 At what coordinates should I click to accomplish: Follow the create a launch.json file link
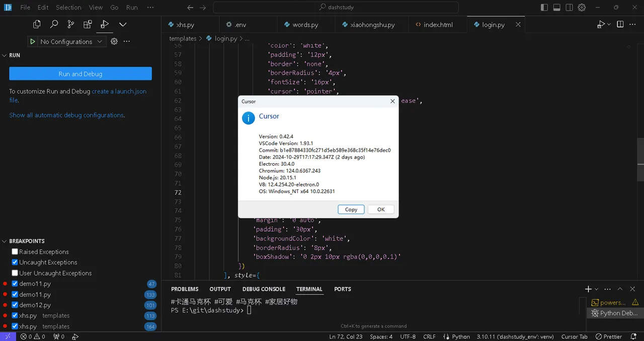(119, 91)
